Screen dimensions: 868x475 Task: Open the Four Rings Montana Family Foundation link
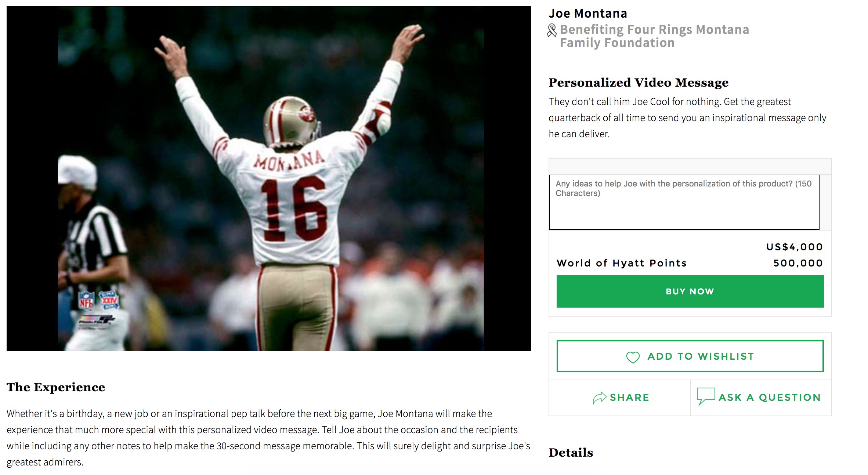click(654, 36)
